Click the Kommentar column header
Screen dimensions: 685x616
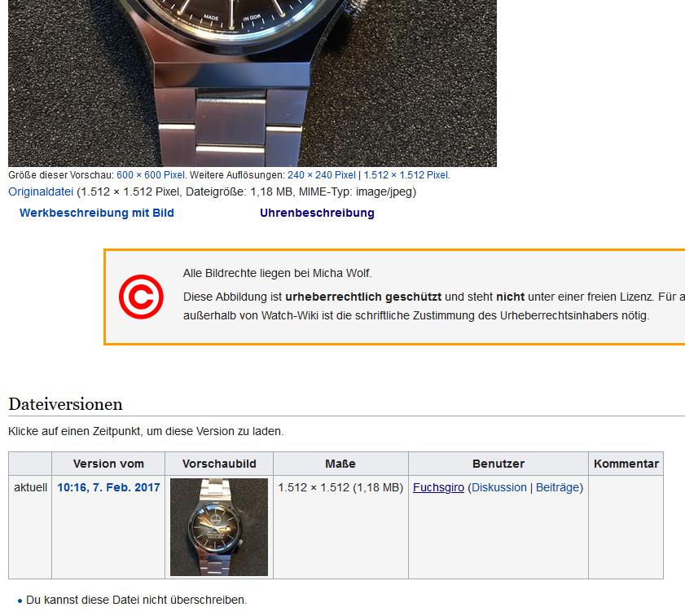click(x=626, y=464)
